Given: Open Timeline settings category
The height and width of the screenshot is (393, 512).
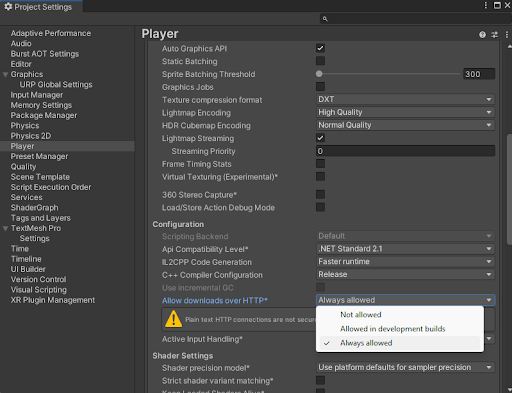Looking at the screenshot, I should pos(26,259).
